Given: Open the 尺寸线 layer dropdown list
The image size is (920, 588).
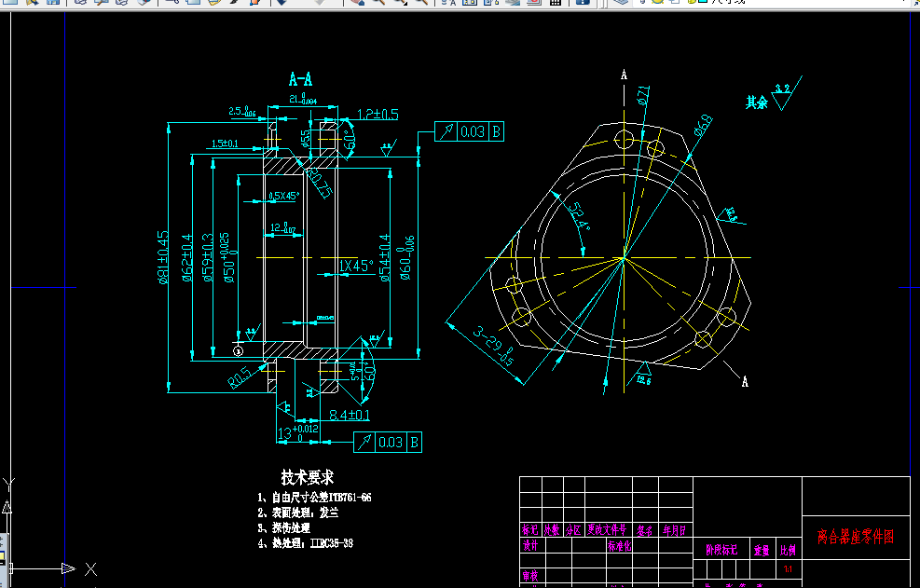Looking at the screenshot, I should (903, 4).
